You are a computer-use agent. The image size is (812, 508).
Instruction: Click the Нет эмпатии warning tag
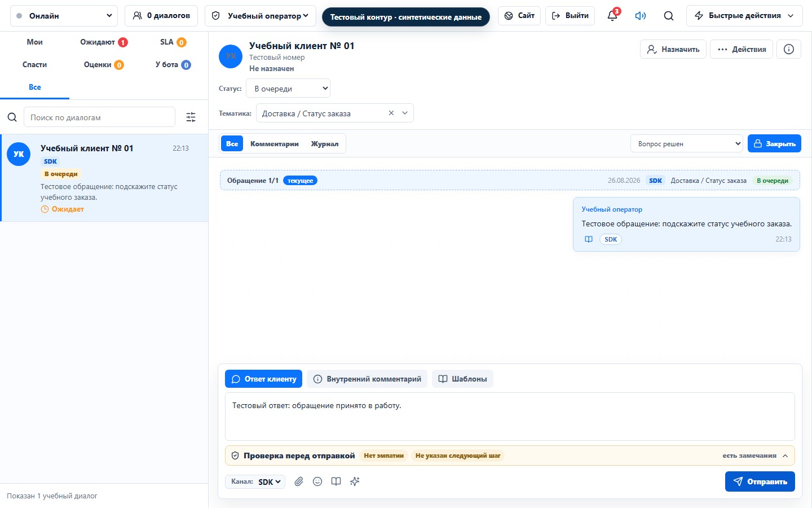tap(383, 456)
